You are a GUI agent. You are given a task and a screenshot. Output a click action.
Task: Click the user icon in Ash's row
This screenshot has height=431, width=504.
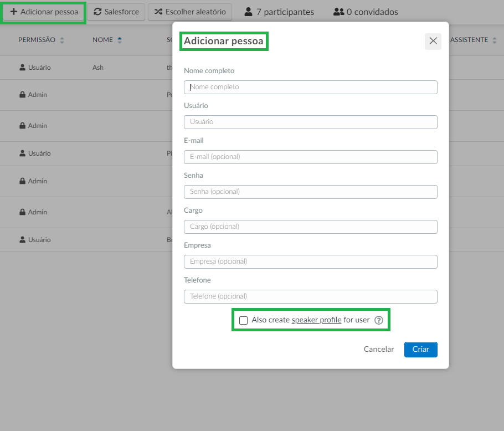22,67
